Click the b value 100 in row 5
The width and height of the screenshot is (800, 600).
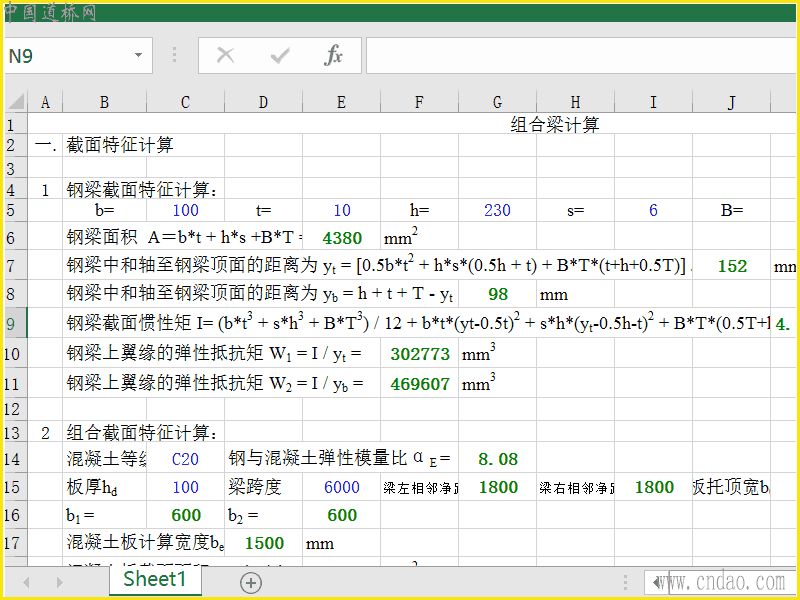click(x=185, y=210)
